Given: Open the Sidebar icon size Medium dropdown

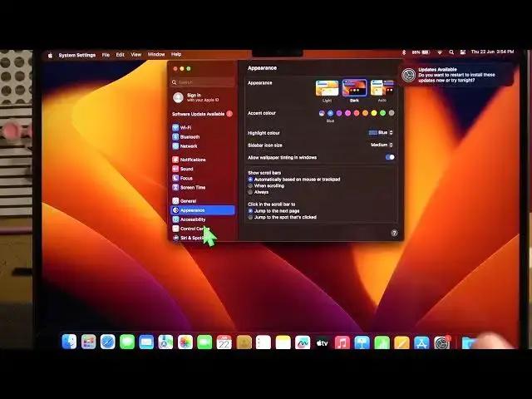Looking at the screenshot, I should click(382, 145).
